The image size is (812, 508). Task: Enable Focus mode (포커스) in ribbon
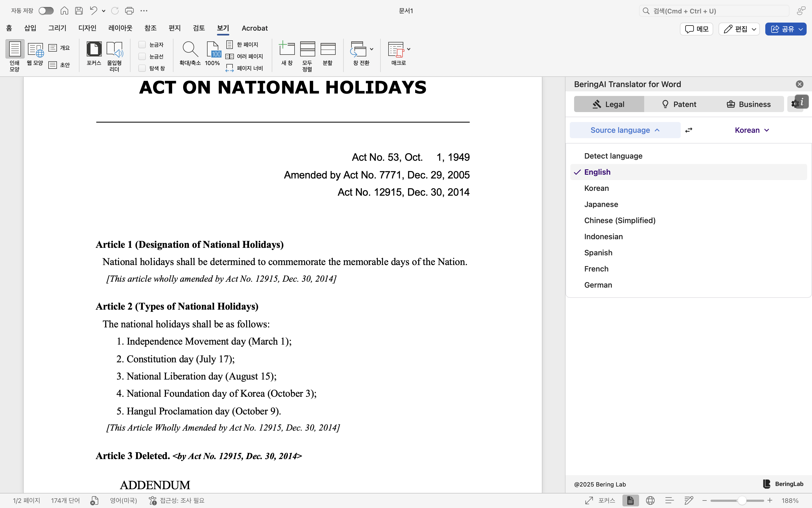94,54
